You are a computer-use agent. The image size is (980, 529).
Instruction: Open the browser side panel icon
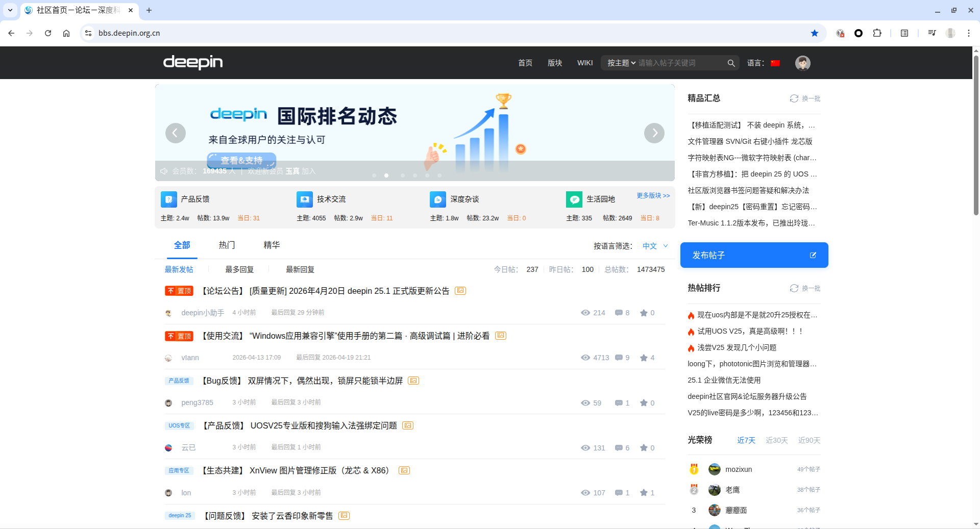[904, 33]
